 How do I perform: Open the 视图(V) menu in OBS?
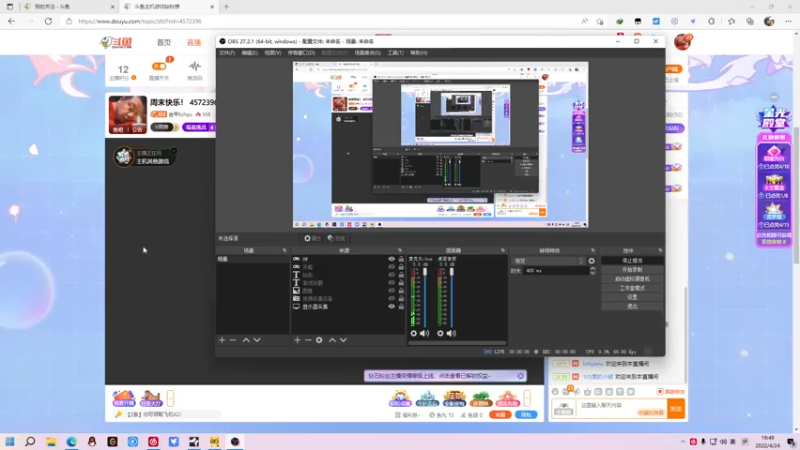click(272, 53)
